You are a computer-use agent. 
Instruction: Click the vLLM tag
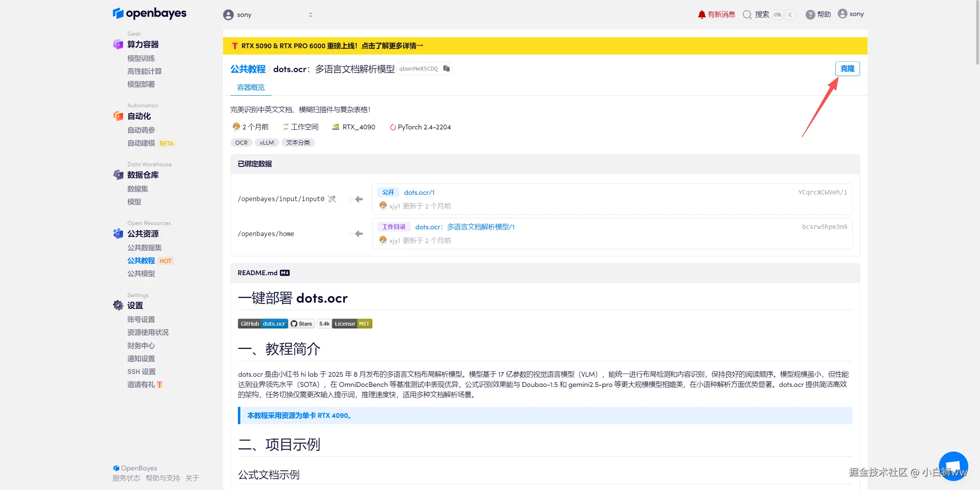(267, 143)
